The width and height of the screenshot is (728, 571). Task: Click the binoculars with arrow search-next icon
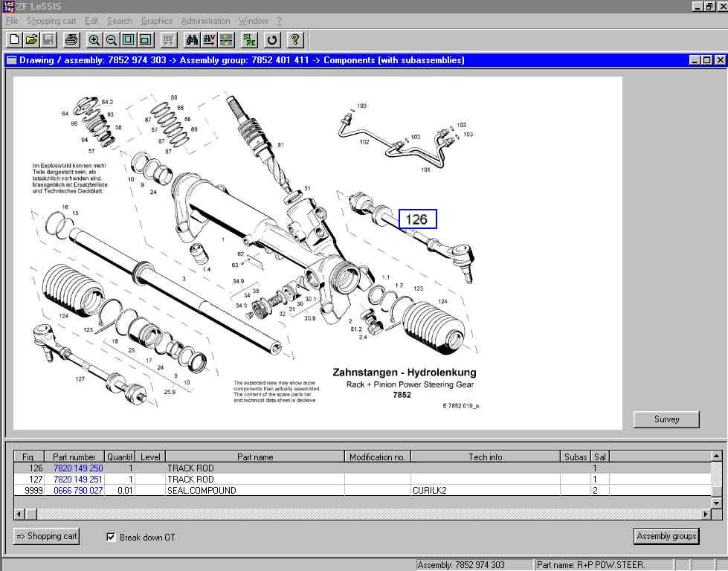coord(209,40)
